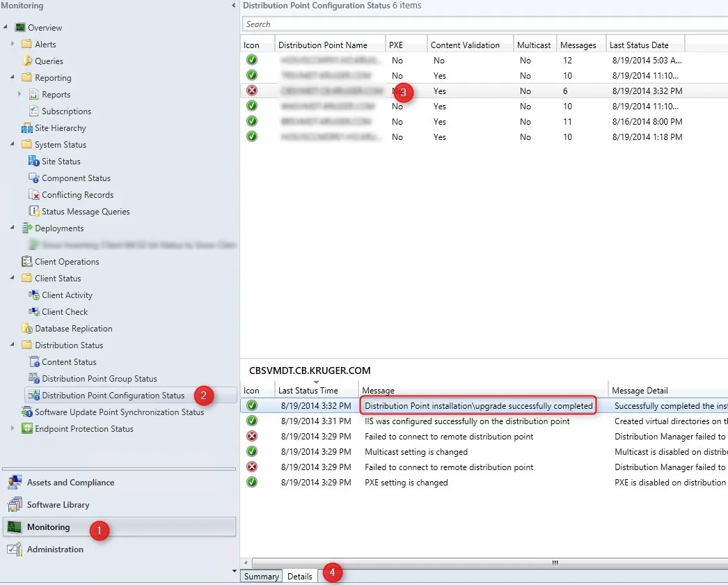
Task: Expand the Alerts tree node
Action: point(13,44)
